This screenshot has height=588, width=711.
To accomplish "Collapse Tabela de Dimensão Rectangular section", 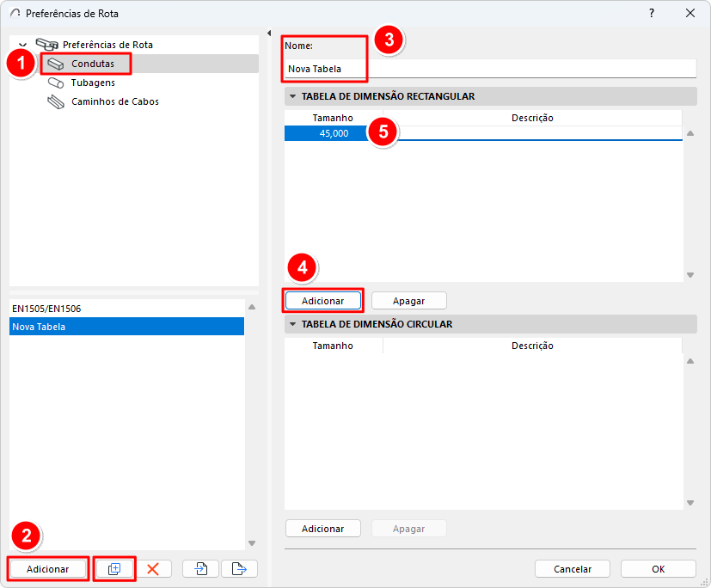I will point(292,96).
